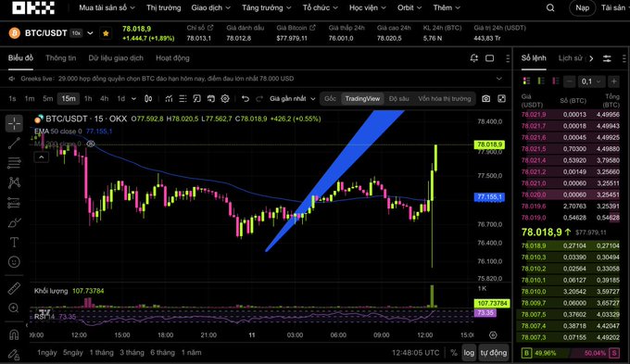Toggle tự động auto scale
Screen dimensions: 630x364
(494, 353)
